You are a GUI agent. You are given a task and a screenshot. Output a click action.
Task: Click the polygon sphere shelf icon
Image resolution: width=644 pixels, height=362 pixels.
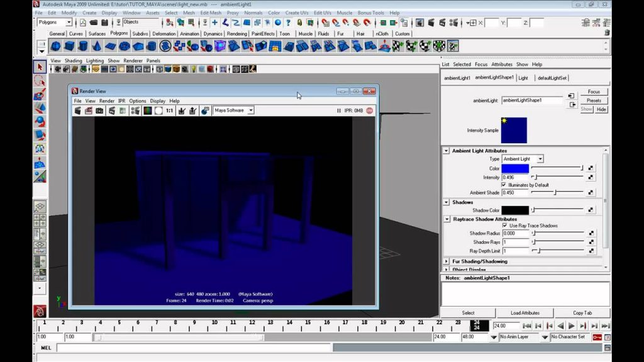point(56,46)
